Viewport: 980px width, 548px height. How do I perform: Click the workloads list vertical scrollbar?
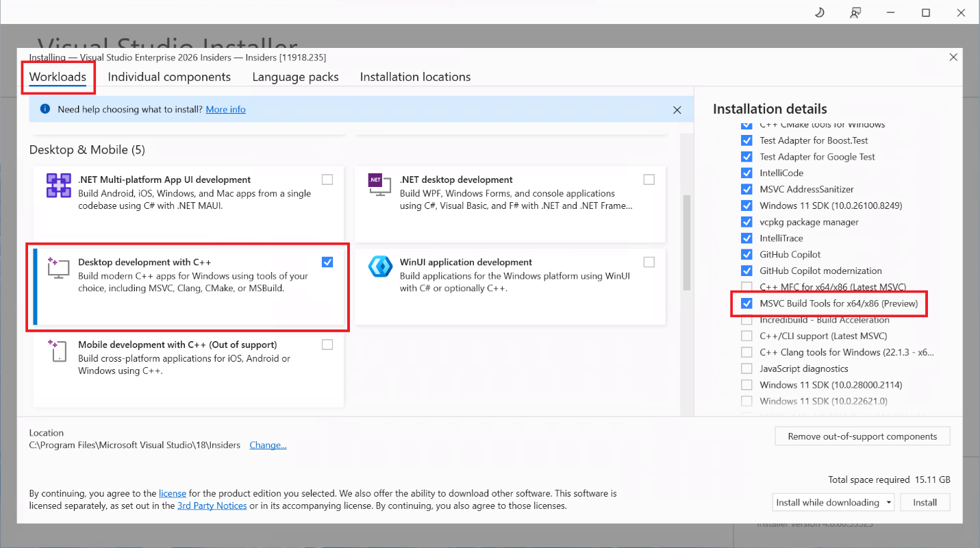[687, 243]
